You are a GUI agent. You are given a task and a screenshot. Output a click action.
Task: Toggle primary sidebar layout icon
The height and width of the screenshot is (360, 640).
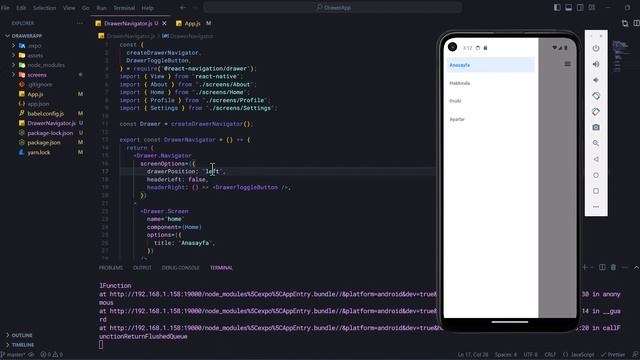pos(557,7)
